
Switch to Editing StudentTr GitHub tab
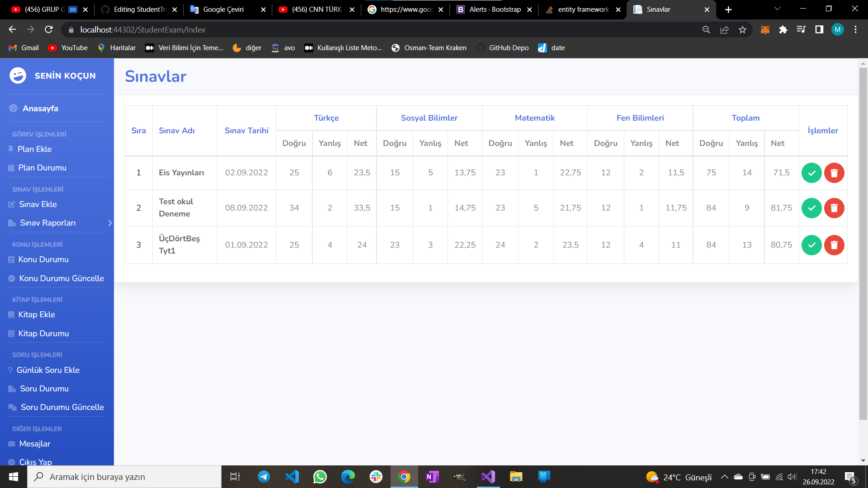tap(139, 9)
